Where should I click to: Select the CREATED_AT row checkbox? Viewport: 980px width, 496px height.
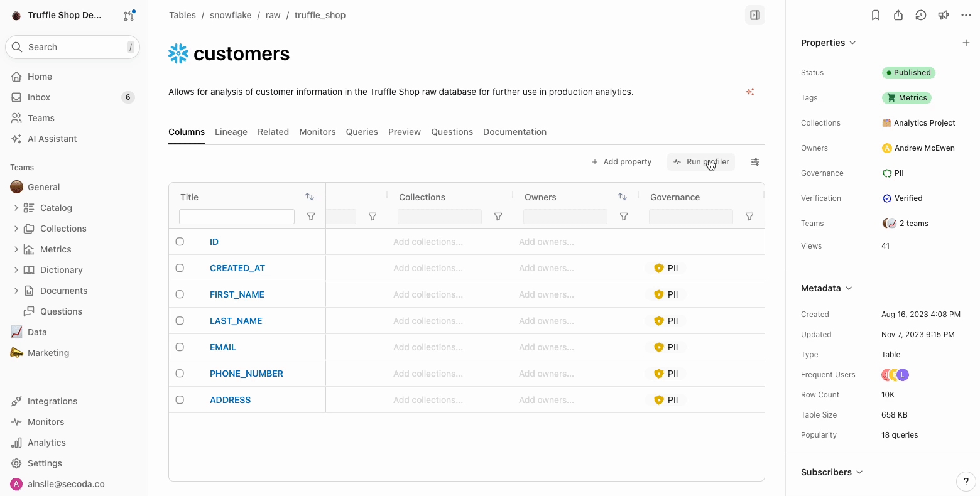pos(180,268)
